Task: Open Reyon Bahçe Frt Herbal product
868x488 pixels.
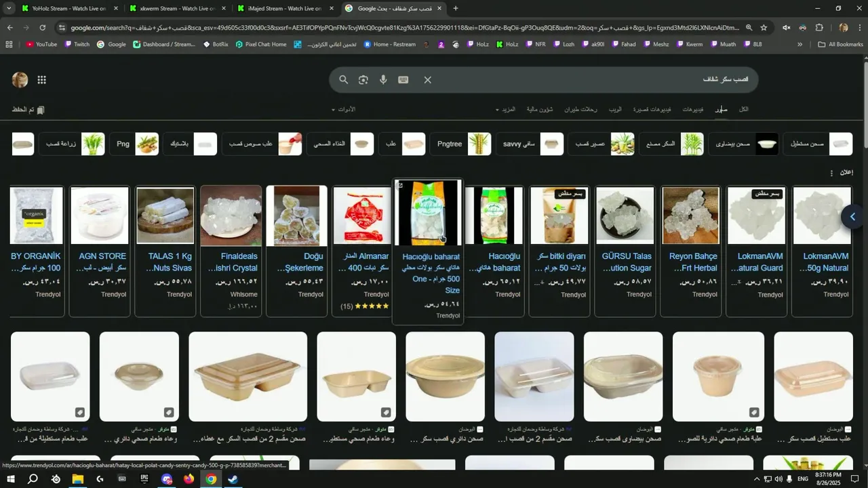Action: pos(691,251)
